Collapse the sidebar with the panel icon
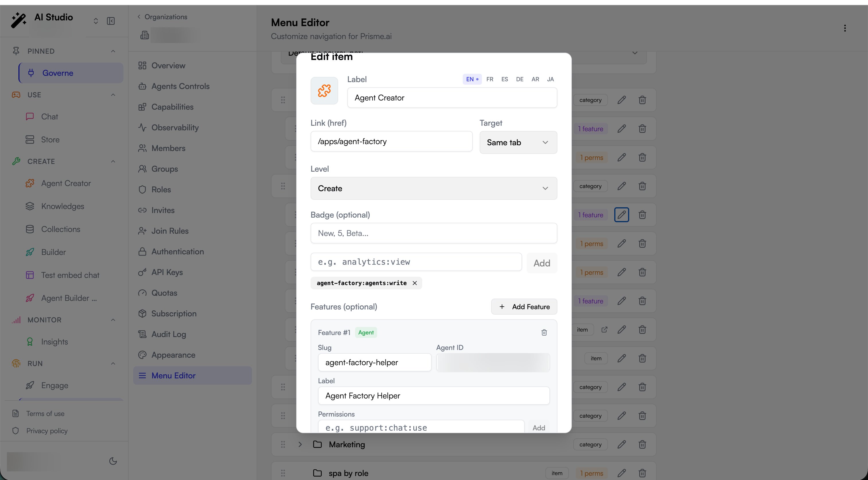Image resolution: width=868 pixels, height=480 pixels. (x=111, y=21)
